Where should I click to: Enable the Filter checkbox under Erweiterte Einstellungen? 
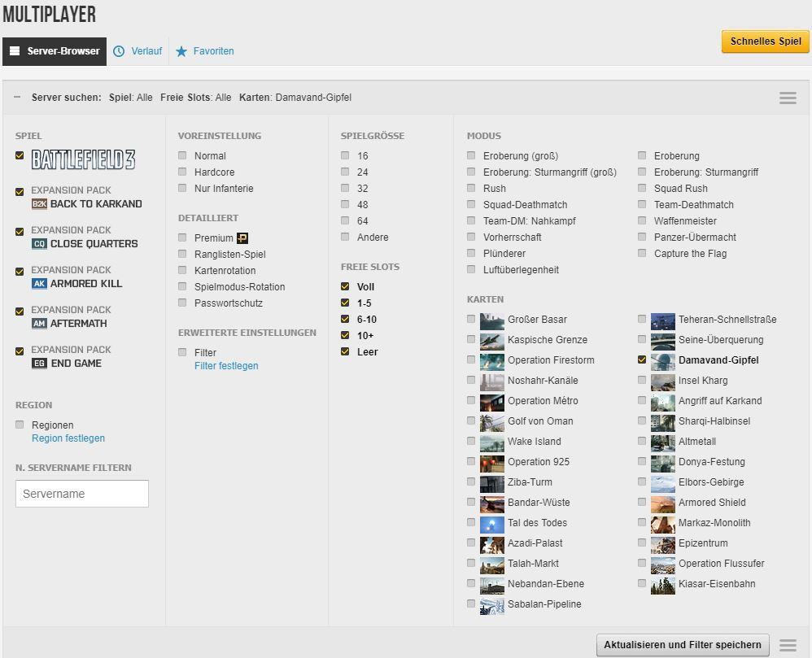point(182,352)
